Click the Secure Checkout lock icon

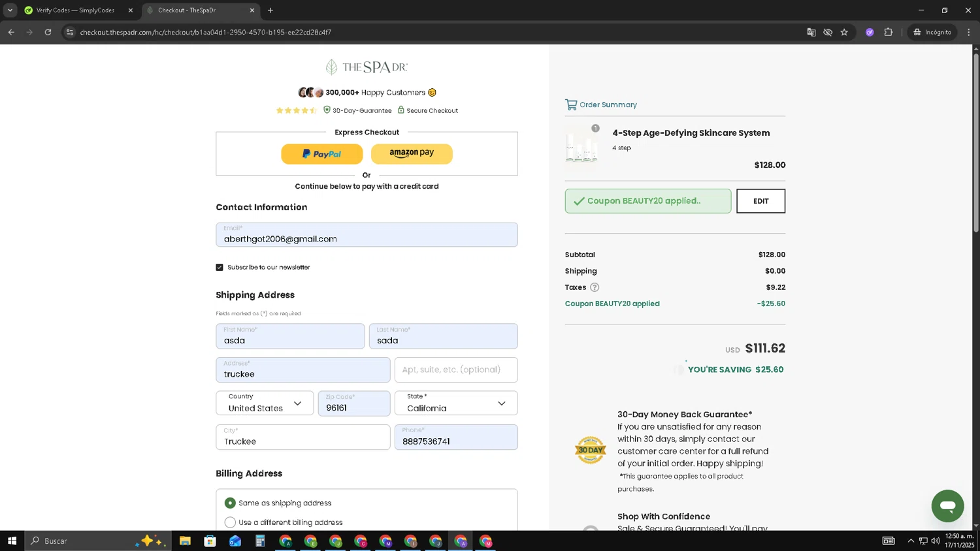click(401, 110)
